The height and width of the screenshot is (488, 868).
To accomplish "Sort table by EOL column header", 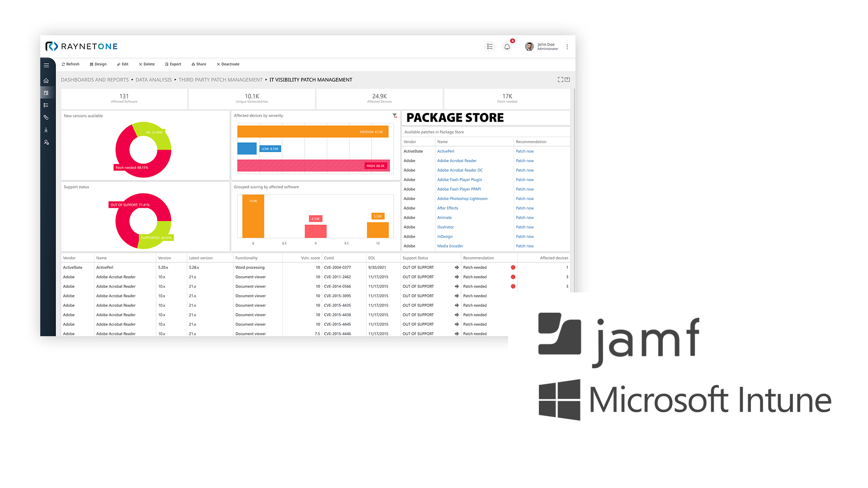I will pos(372,258).
